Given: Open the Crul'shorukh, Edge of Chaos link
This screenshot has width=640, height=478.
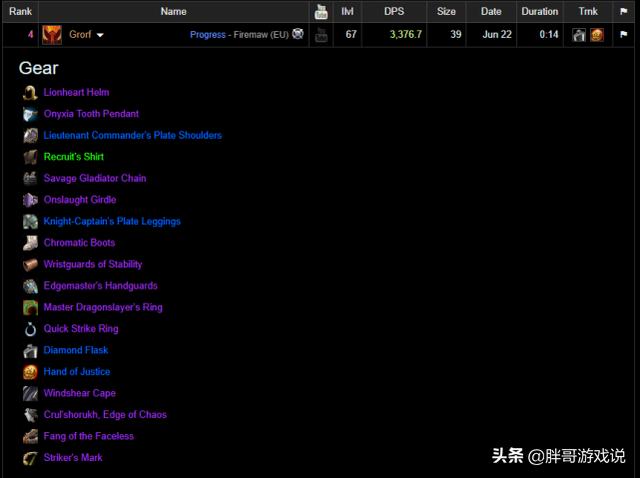Looking at the screenshot, I should 105,415.
